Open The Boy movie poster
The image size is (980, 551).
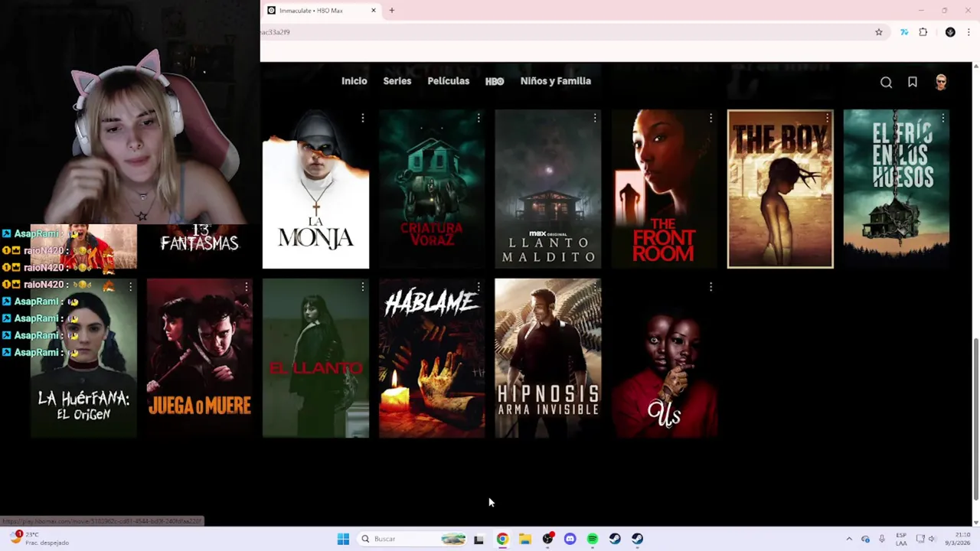tap(780, 189)
